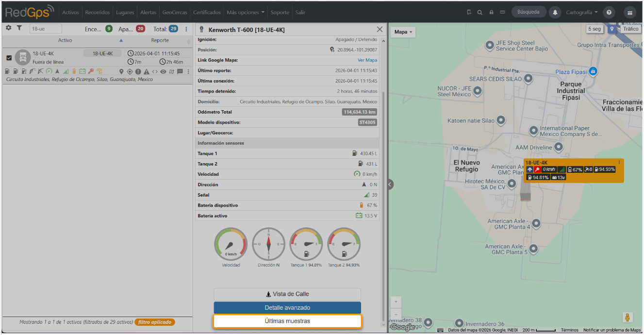Open the Mapa type dropdown
Viewport: 644px width, 335px height.
coord(403,32)
